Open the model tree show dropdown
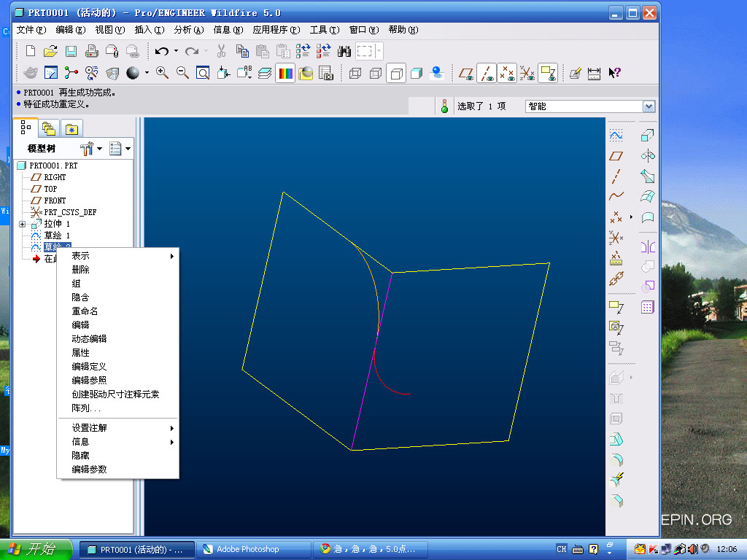The width and height of the screenshot is (747, 560). click(128, 149)
